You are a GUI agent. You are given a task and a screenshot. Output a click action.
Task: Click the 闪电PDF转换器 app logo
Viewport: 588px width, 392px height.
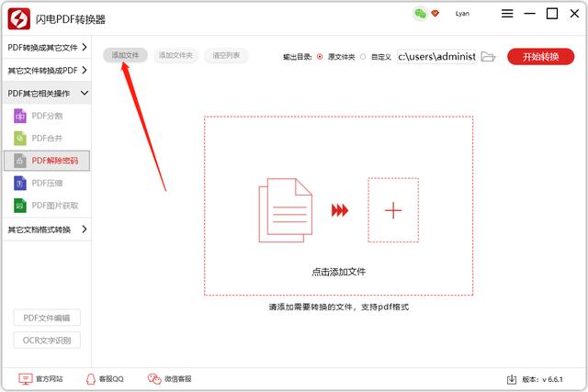pyautogui.click(x=18, y=18)
